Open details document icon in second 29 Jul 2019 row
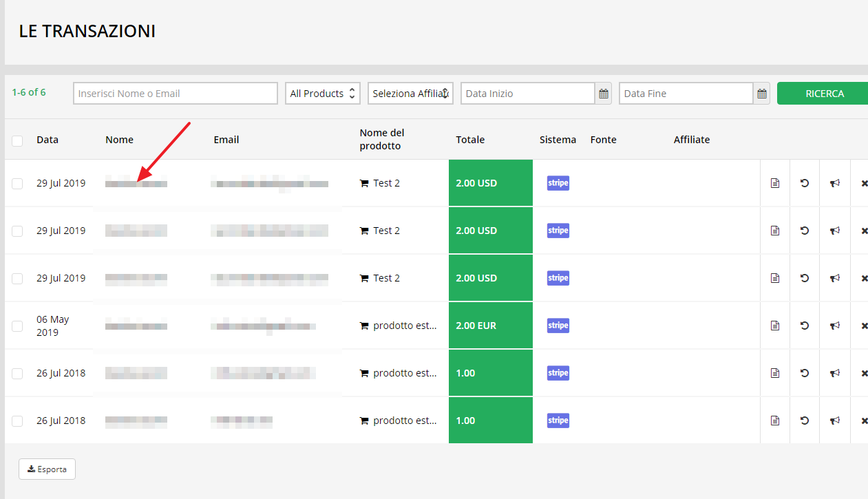This screenshot has height=499, width=868. tap(775, 231)
